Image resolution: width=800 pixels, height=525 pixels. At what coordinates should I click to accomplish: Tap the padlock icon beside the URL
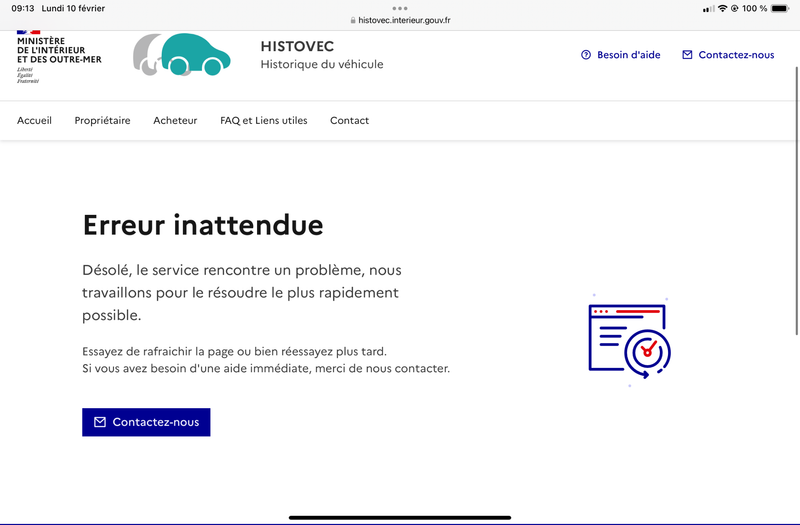353,20
